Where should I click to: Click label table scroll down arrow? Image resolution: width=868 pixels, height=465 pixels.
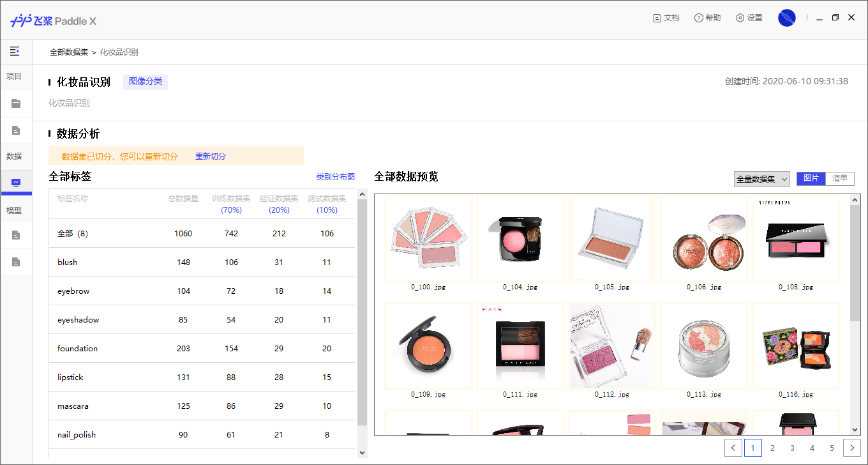(x=362, y=452)
